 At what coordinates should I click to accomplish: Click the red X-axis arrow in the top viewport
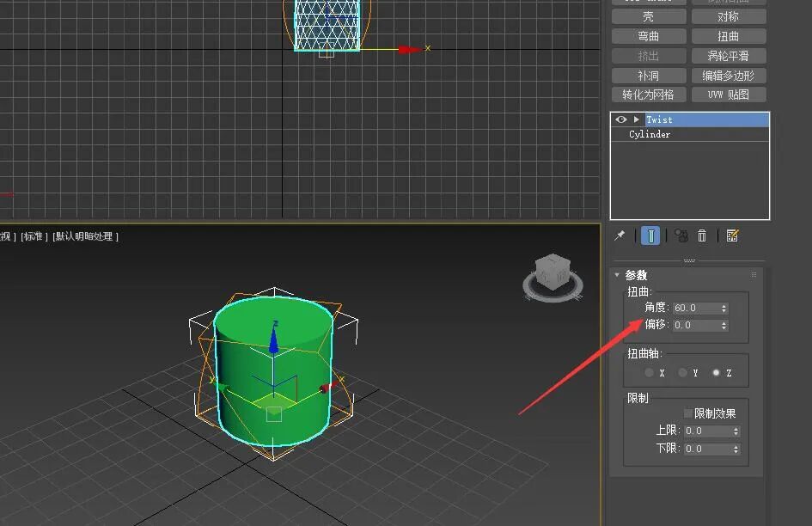pyautogui.click(x=410, y=50)
